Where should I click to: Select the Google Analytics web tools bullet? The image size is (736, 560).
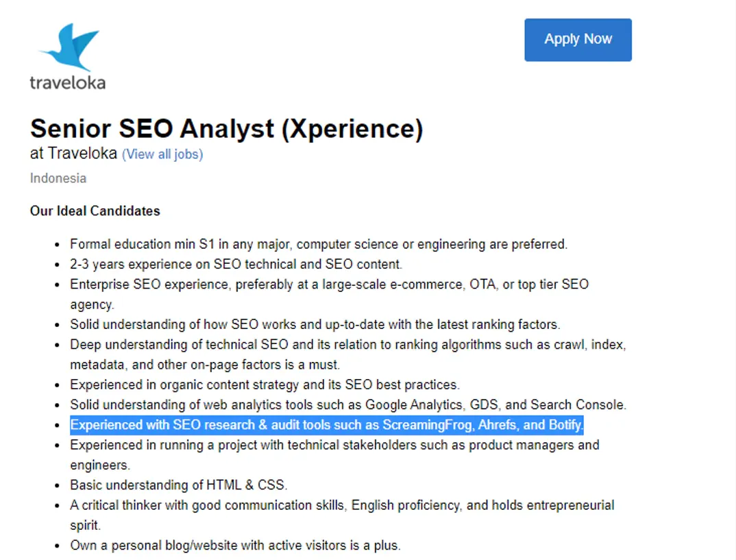click(x=348, y=404)
